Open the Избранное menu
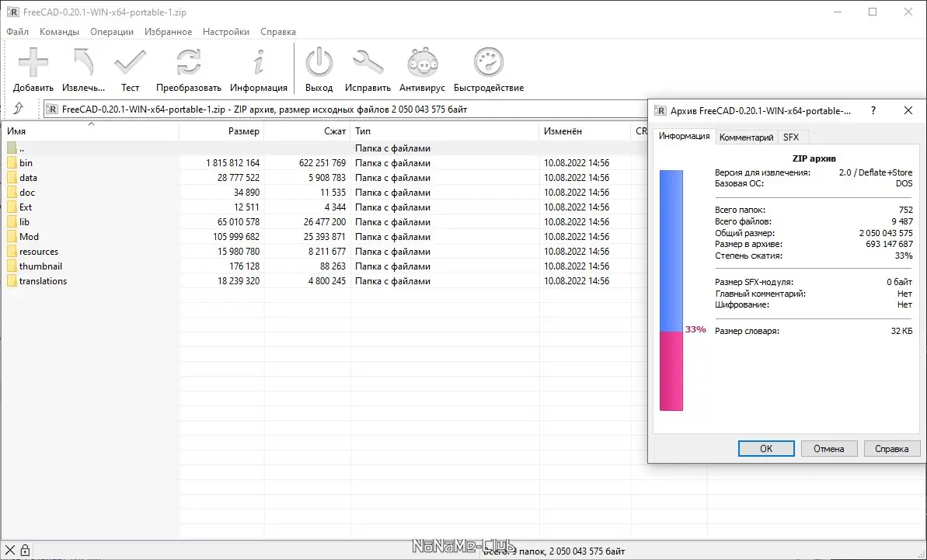Viewport: 927px width, 560px height. click(x=168, y=32)
